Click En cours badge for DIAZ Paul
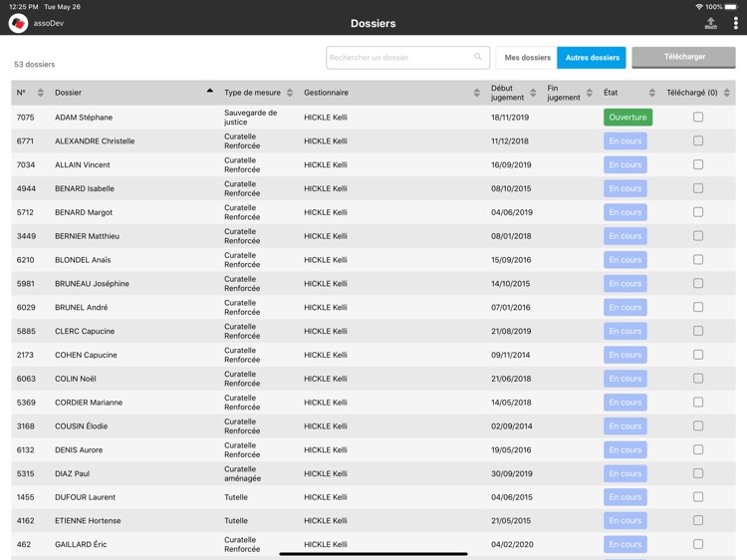Viewport: 747px width, 560px height. pyautogui.click(x=625, y=473)
